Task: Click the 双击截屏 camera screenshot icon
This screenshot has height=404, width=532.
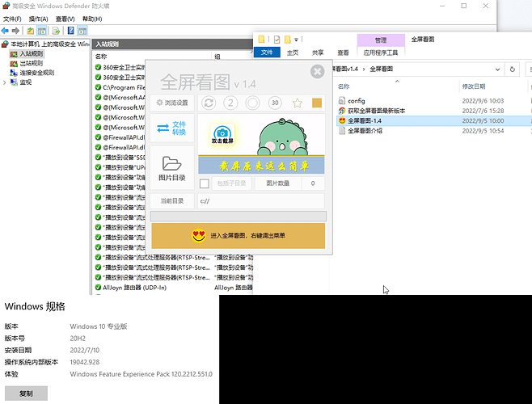Action: 222,134
